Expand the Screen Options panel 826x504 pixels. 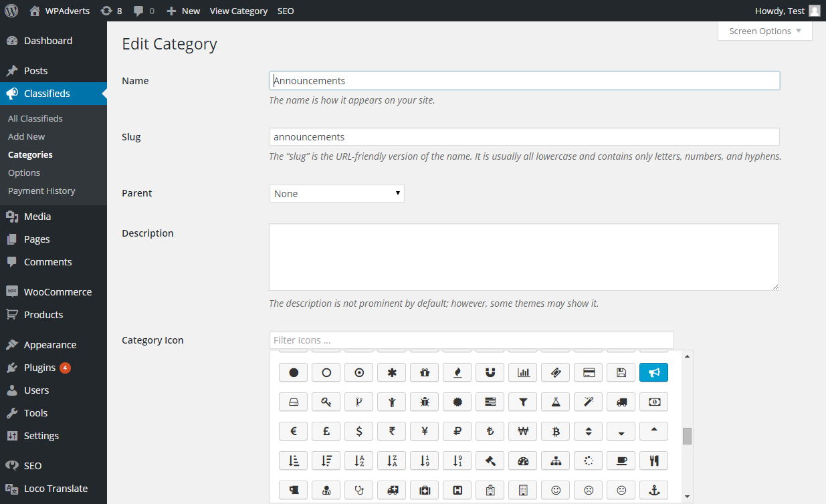[764, 31]
